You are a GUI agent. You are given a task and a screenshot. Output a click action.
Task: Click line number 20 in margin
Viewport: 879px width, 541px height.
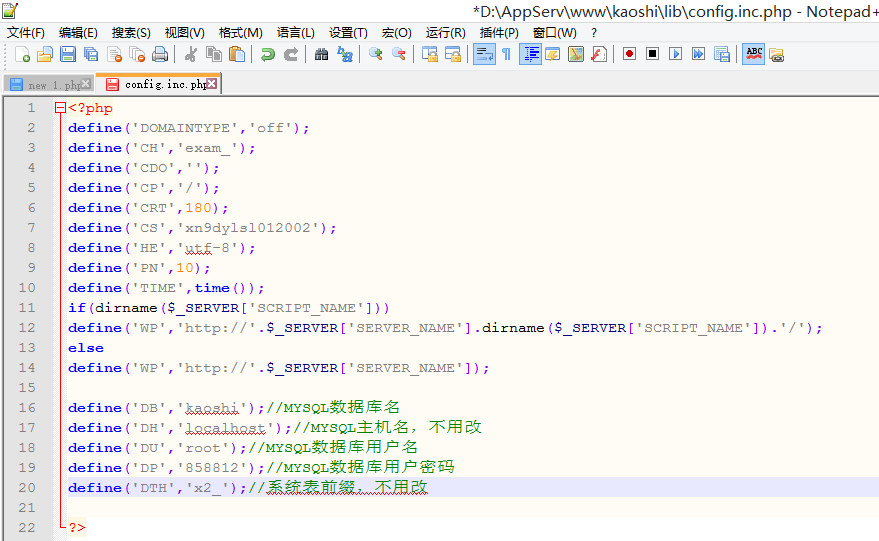coord(26,488)
